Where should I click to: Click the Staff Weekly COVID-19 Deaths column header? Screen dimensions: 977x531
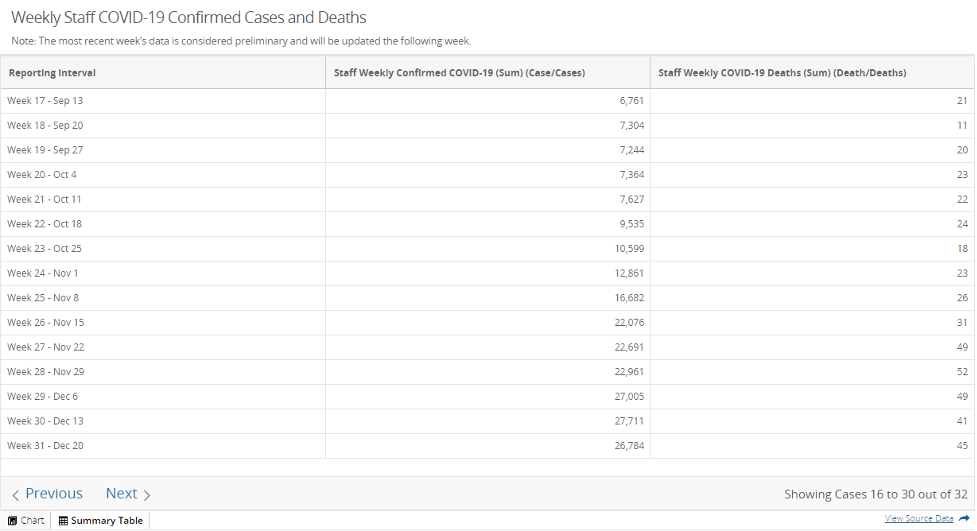[782, 73]
